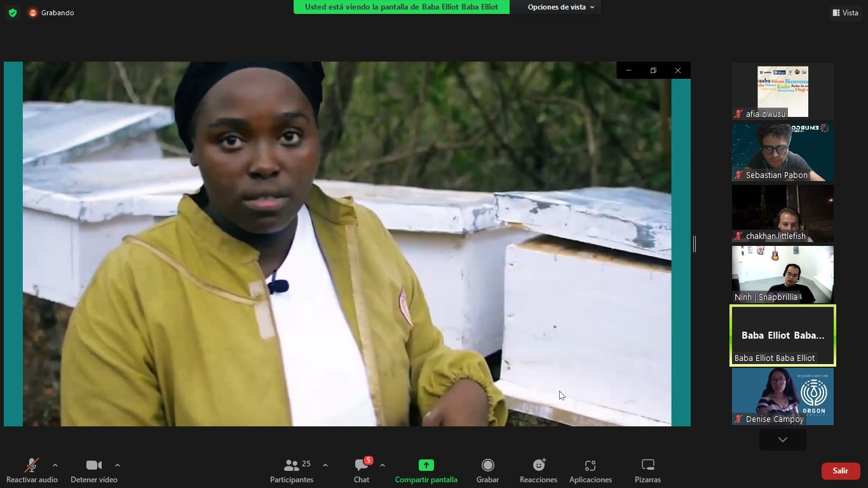Image resolution: width=868 pixels, height=488 pixels.
Task: Open the Reacciones menu
Action: (539, 471)
